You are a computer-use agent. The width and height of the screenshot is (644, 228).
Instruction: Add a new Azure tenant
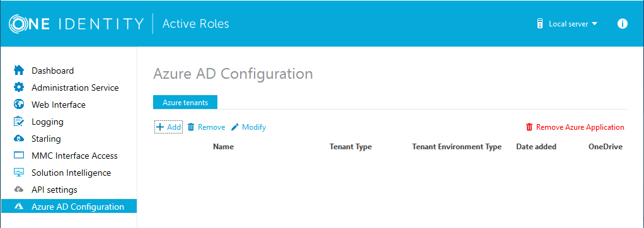(168, 127)
